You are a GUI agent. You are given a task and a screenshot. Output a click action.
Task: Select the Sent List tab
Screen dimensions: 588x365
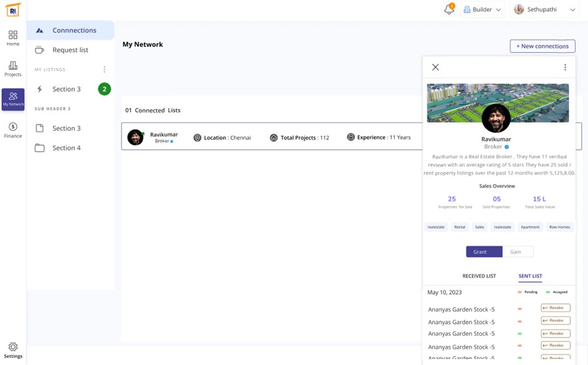pyautogui.click(x=530, y=276)
